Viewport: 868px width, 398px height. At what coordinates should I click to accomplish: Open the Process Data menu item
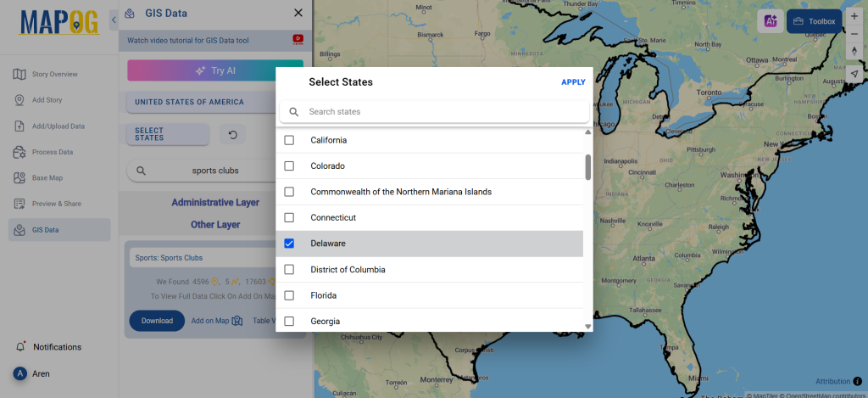click(52, 152)
